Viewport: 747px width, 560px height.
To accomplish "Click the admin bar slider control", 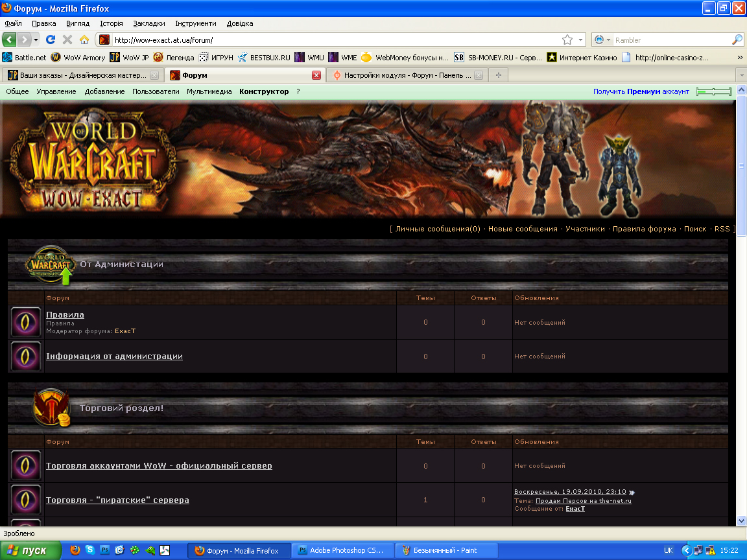I will [714, 91].
